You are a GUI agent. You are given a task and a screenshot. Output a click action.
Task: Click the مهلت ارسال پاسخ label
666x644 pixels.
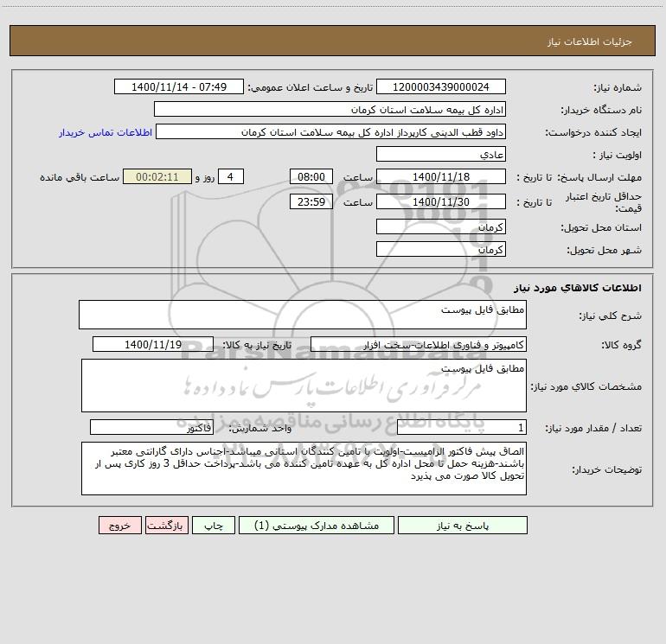coord(599,177)
